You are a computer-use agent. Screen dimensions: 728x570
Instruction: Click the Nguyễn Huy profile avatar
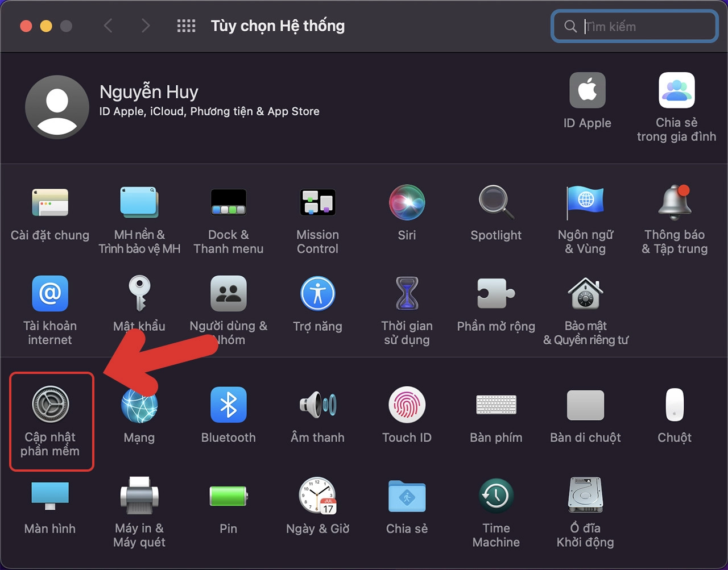[57, 107]
